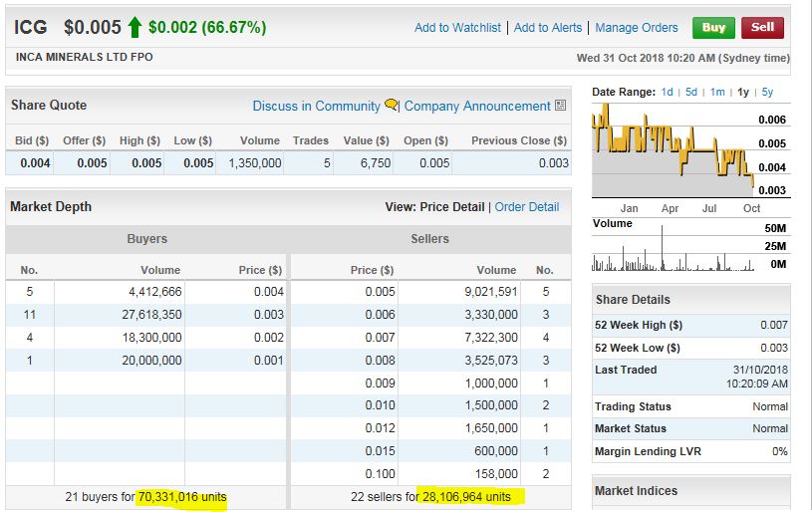812x512 pixels.
Task: Select the ICG ticker symbol
Action: pyautogui.click(x=31, y=27)
